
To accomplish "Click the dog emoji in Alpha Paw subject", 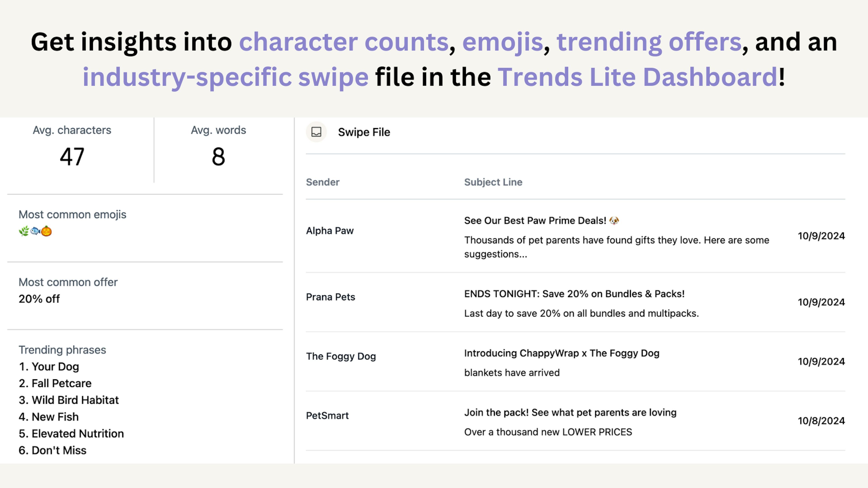I will pyautogui.click(x=614, y=221).
